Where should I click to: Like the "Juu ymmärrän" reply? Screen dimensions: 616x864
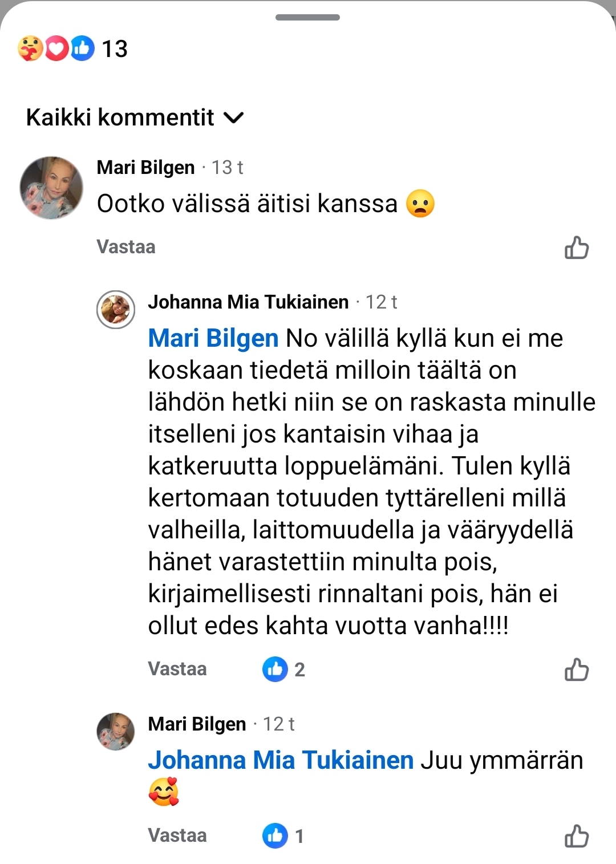[x=576, y=836]
